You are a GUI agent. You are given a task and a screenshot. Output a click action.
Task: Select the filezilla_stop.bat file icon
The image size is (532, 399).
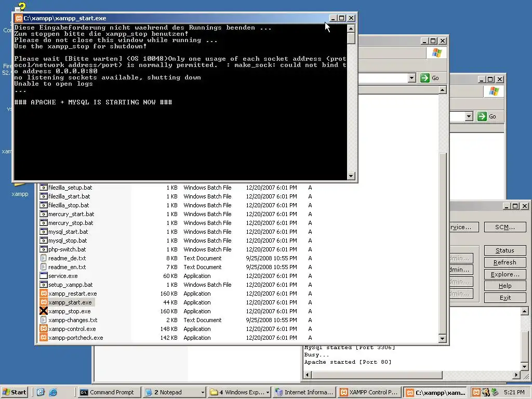44,205
